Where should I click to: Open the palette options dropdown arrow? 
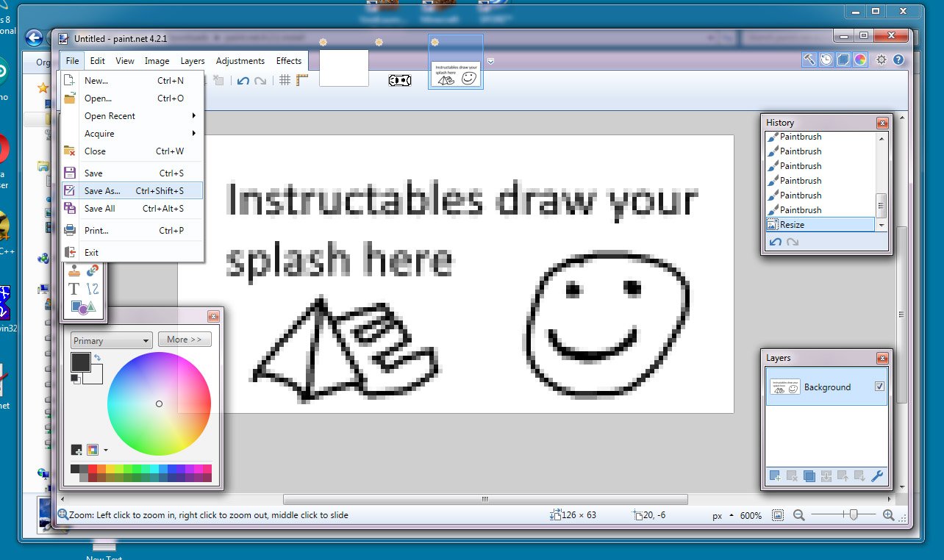click(x=105, y=450)
